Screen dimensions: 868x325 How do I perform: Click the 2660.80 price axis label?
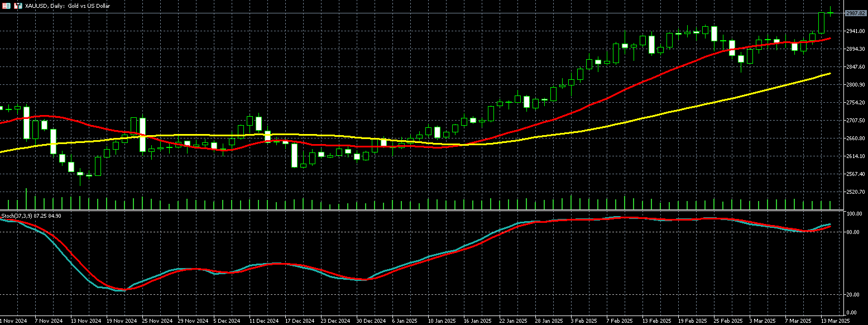855,138
